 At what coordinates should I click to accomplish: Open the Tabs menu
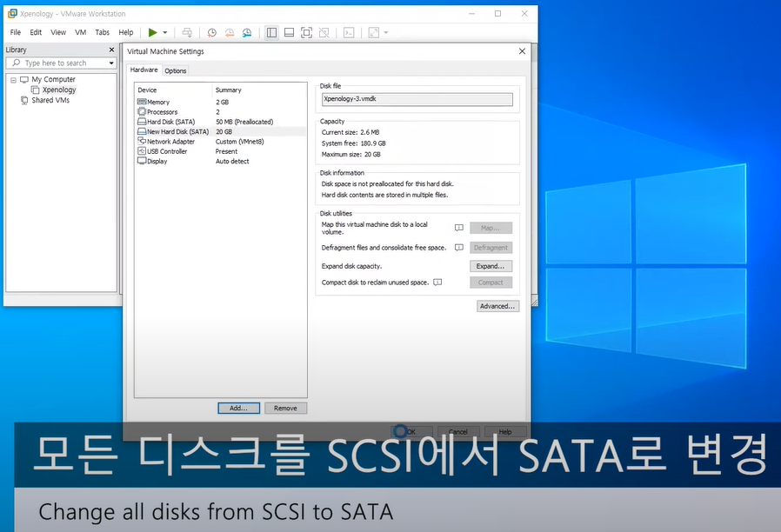(102, 32)
